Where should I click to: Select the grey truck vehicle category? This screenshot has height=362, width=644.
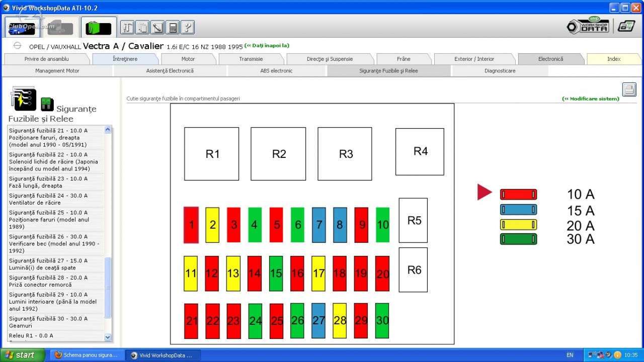[x=60, y=27]
